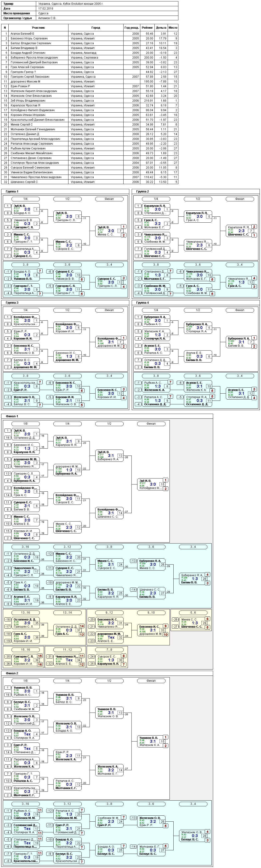Click the 'Город' column header
Screen dimensions: 261x868
point(96,28)
